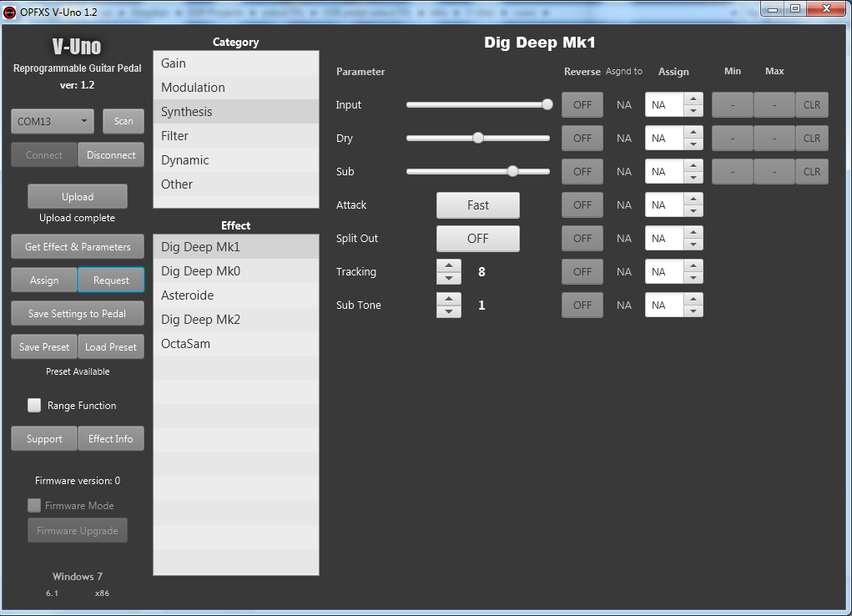This screenshot has width=852, height=616.
Task: Choose Dig Deep Mk1 effect
Action: tap(236, 247)
